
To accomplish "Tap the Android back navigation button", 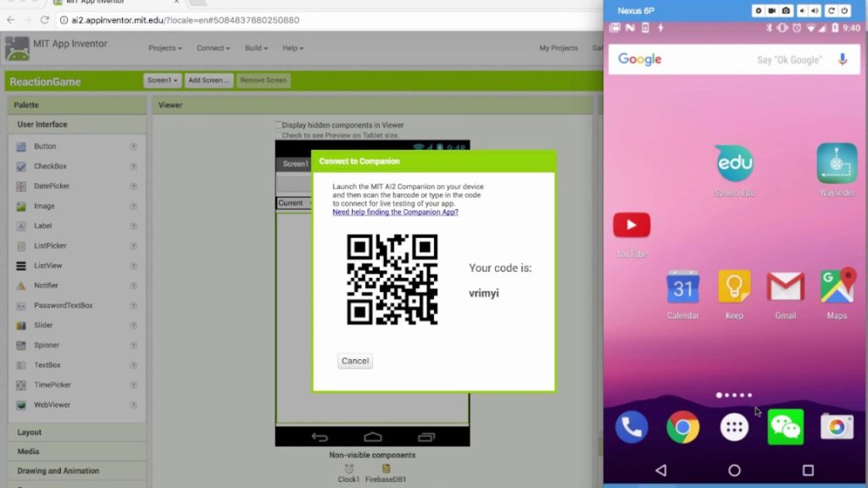I will click(661, 470).
